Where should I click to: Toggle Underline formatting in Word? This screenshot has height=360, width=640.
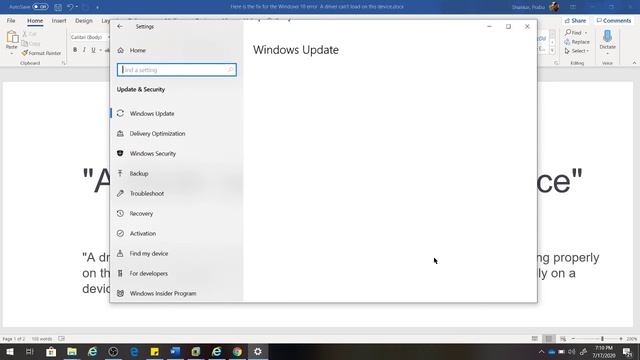pos(93,50)
